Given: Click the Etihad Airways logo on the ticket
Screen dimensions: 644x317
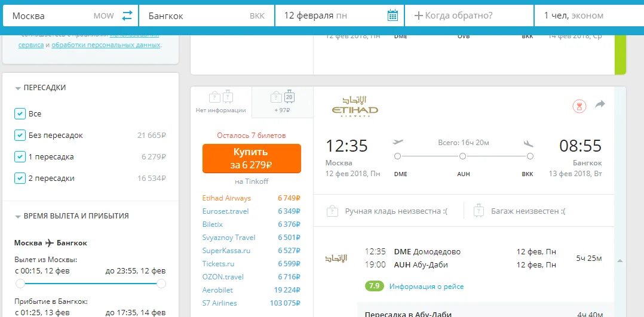Looking at the screenshot, I should click(x=355, y=107).
